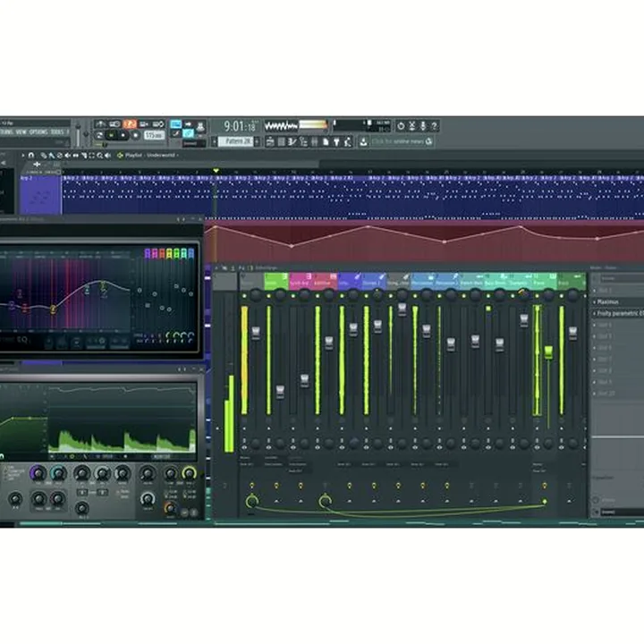The image size is (644, 644).
Task: Select the playback speaker tool in Playlist toolbar
Action: (107, 156)
